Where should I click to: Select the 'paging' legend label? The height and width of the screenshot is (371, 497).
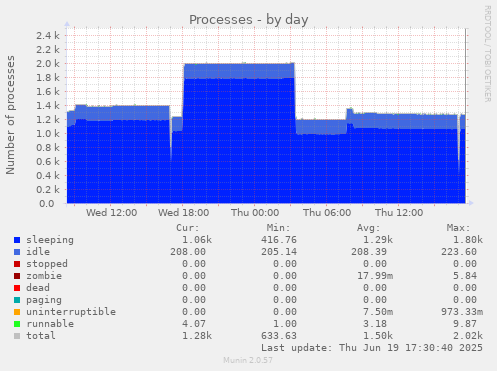click(44, 300)
